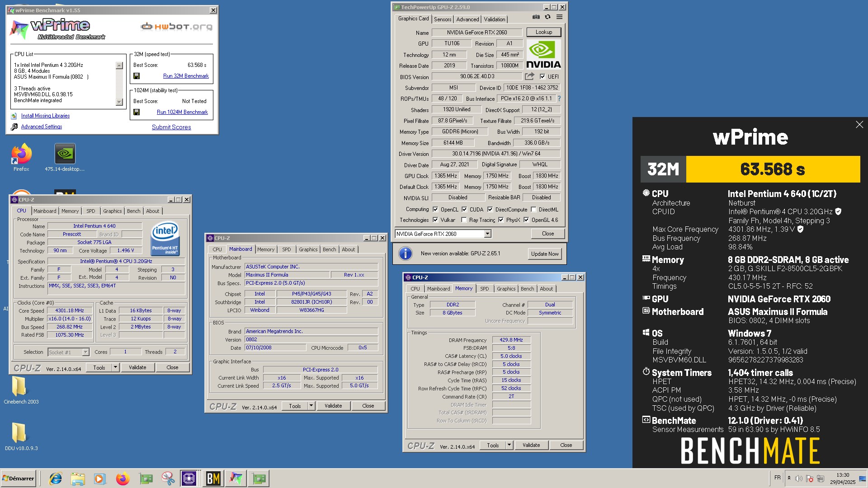868x488 pixels.
Task: Click the refresh icon in the GPU-Z toolbar
Action: [547, 17]
